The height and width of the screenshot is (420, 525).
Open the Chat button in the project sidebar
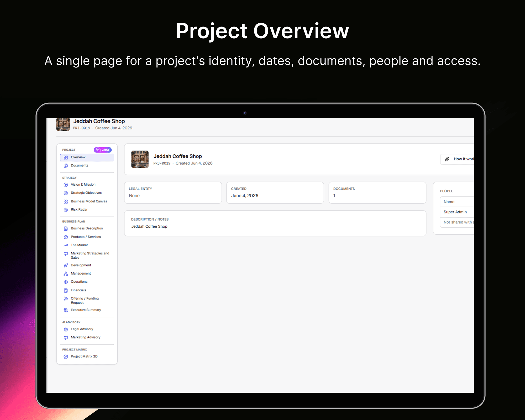tap(103, 150)
